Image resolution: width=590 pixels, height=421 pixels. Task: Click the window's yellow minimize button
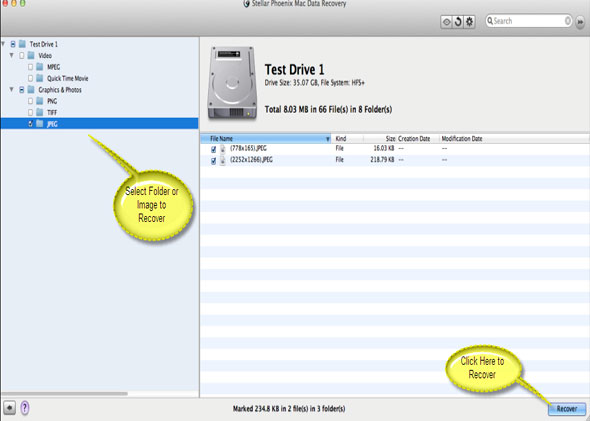[x=14, y=3]
